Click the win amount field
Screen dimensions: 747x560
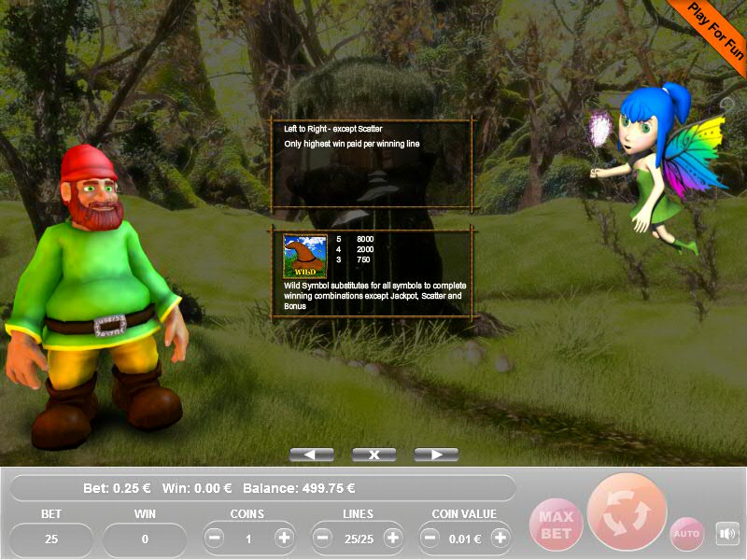point(145,539)
